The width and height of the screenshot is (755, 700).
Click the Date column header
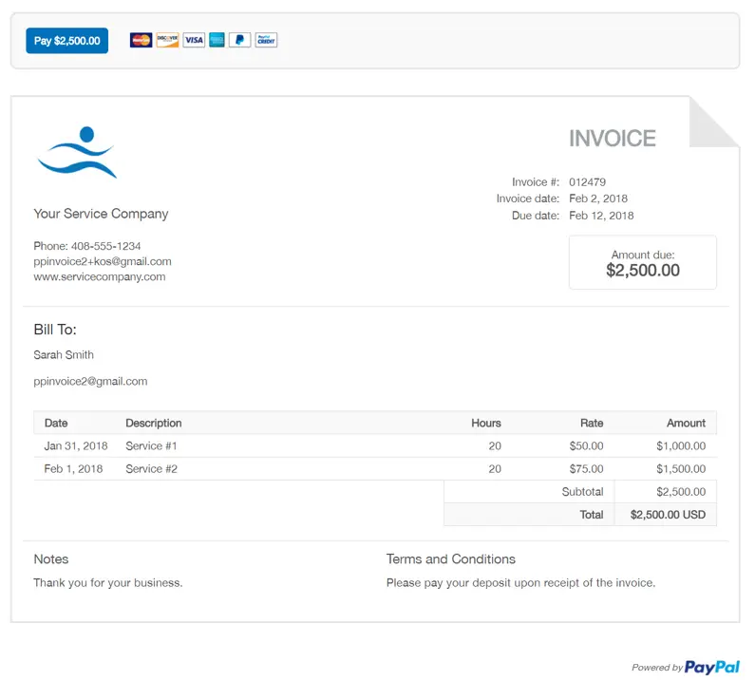point(56,423)
